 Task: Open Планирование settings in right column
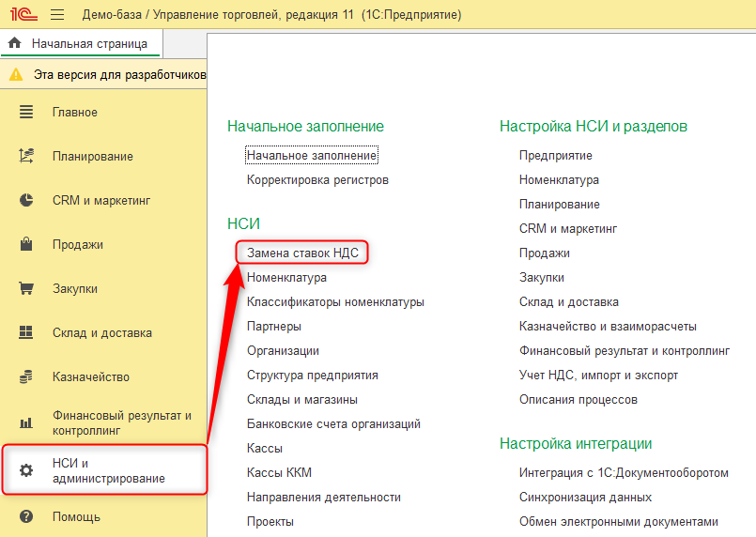[x=560, y=205]
